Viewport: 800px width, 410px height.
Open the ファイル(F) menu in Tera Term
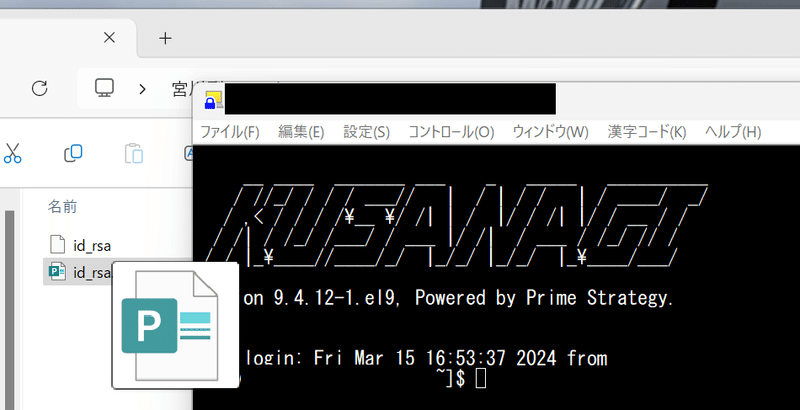coord(230,132)
